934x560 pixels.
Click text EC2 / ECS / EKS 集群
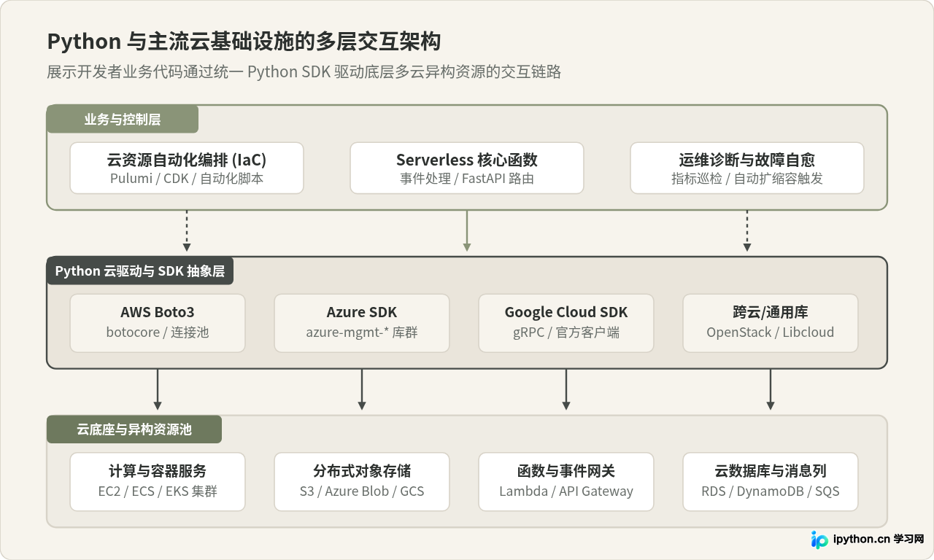coord(158,491)
